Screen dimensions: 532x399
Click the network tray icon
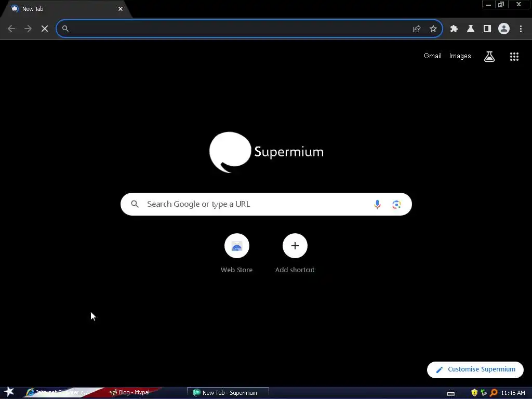(484, 393)
